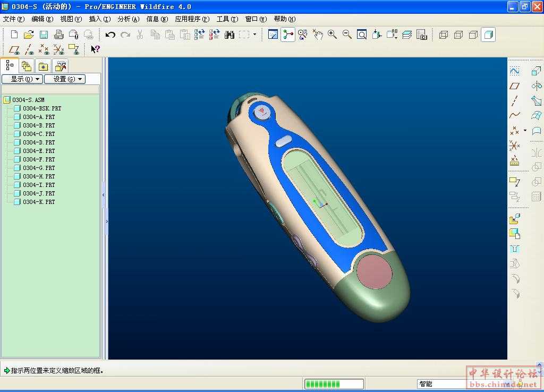544x392 pixels.
Task: Select the Datum Axis tool in right toolbar
Action: [514, 100]
